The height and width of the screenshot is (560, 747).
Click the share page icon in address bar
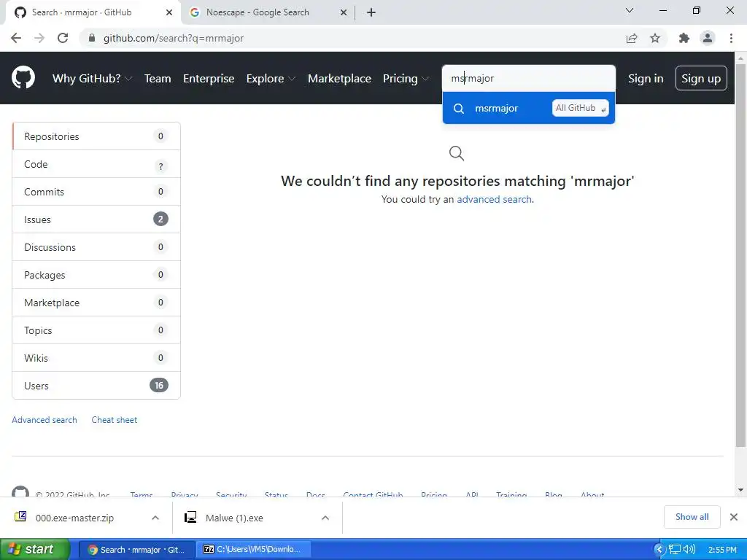[632, 38]
